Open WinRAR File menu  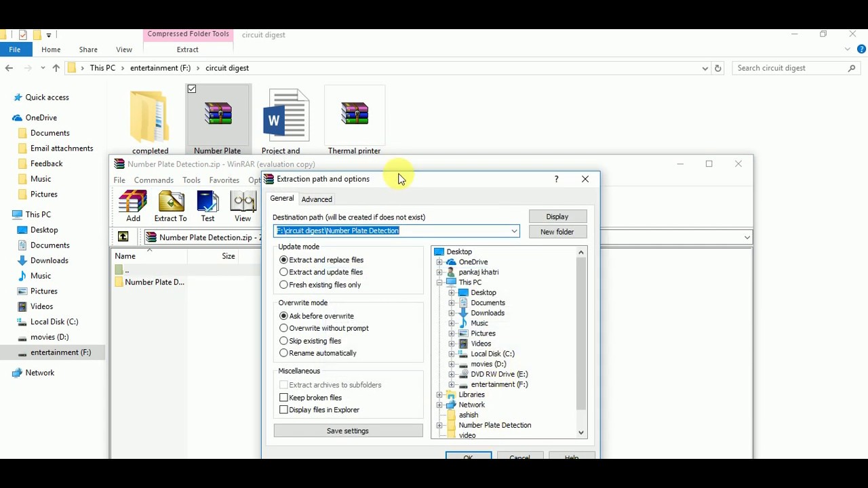(119, 180)
